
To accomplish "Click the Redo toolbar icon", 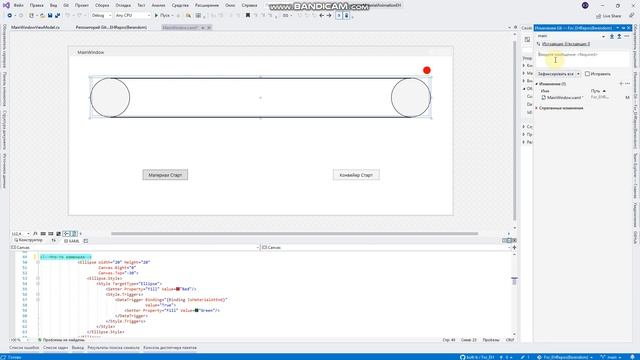I will pyautogui.click(x=80, y=16).
